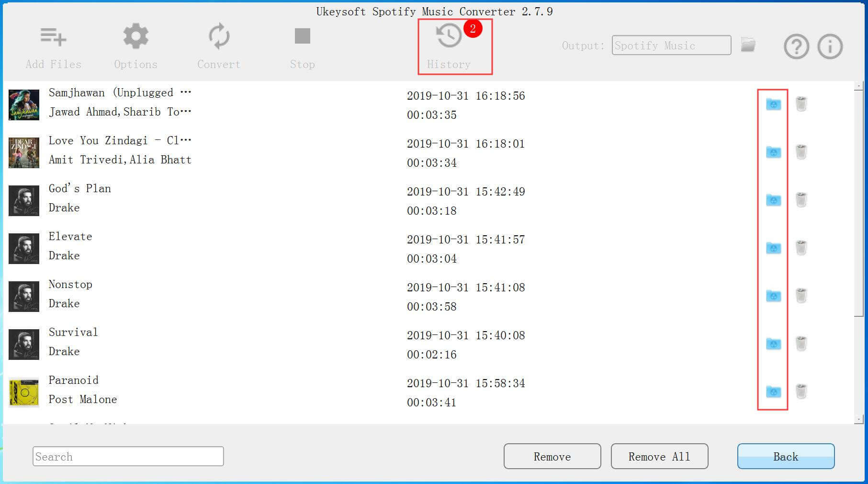Open folder for Nonstop track
The image size is (868, 484).
(x=773, y=296)
